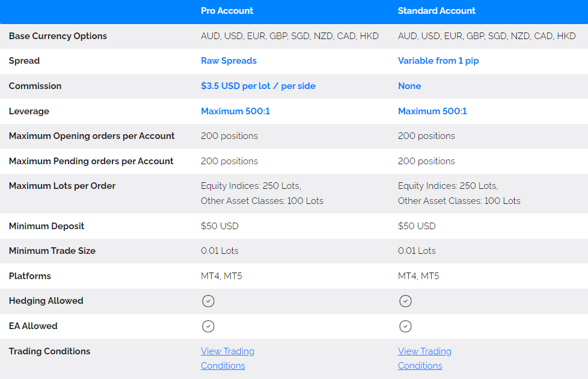588x379 pixels.
Task: Click 200 positions for Pro opening orders
Action: click(230, 136)
